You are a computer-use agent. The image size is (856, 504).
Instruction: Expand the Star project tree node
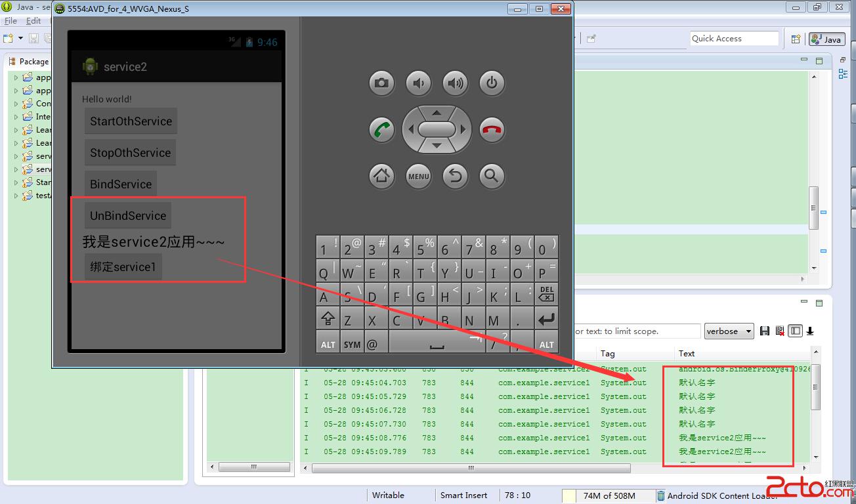(x=16, y=182)
